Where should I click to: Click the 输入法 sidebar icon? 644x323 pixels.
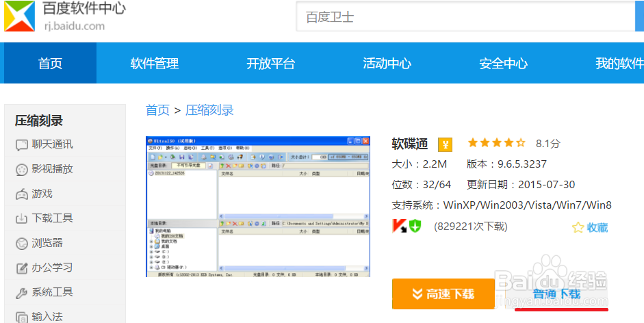pyautogui.click(x=21, y=318)
